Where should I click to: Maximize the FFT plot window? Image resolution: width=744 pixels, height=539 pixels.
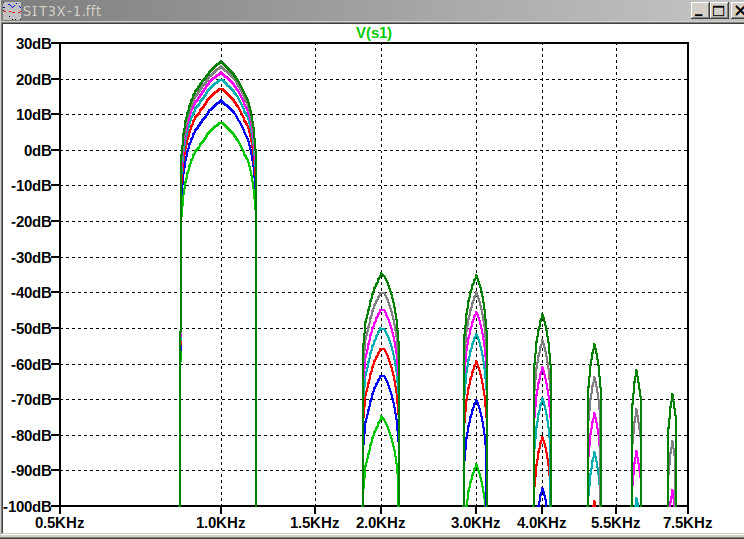(x=718, y=10)
